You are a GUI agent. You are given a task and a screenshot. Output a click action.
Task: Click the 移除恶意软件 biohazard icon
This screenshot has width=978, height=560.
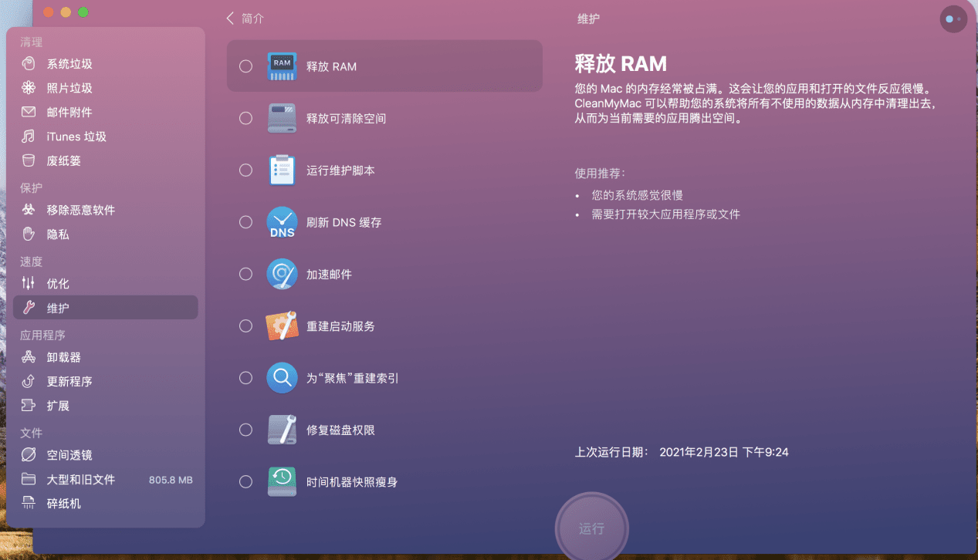29,210
